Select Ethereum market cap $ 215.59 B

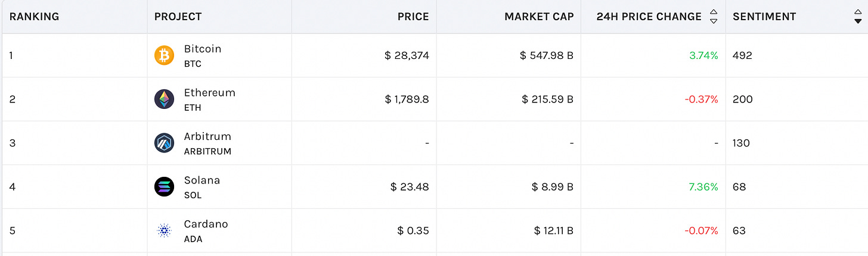coord(547,99)
